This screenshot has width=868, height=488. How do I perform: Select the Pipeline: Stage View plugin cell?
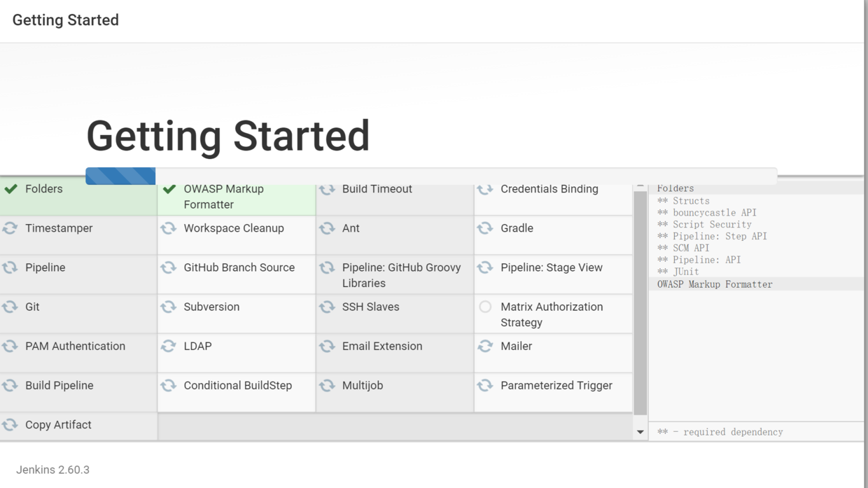(553, 274)
